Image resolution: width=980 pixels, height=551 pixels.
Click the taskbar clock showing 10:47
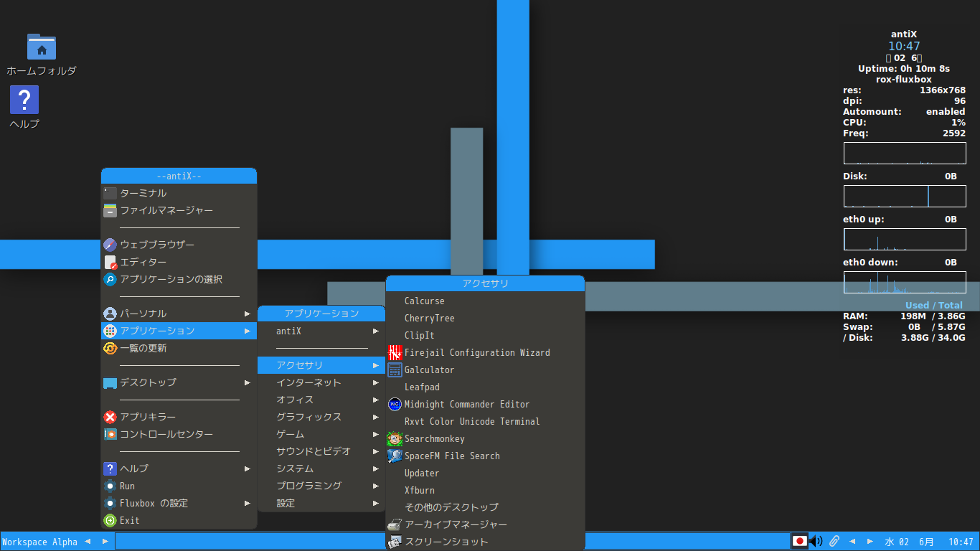click(x=961, y=542)
